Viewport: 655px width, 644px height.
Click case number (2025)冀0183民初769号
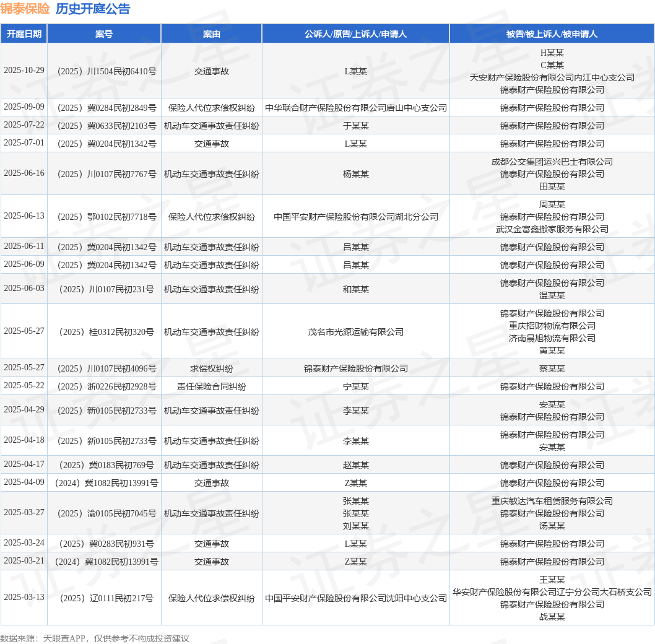106,465
